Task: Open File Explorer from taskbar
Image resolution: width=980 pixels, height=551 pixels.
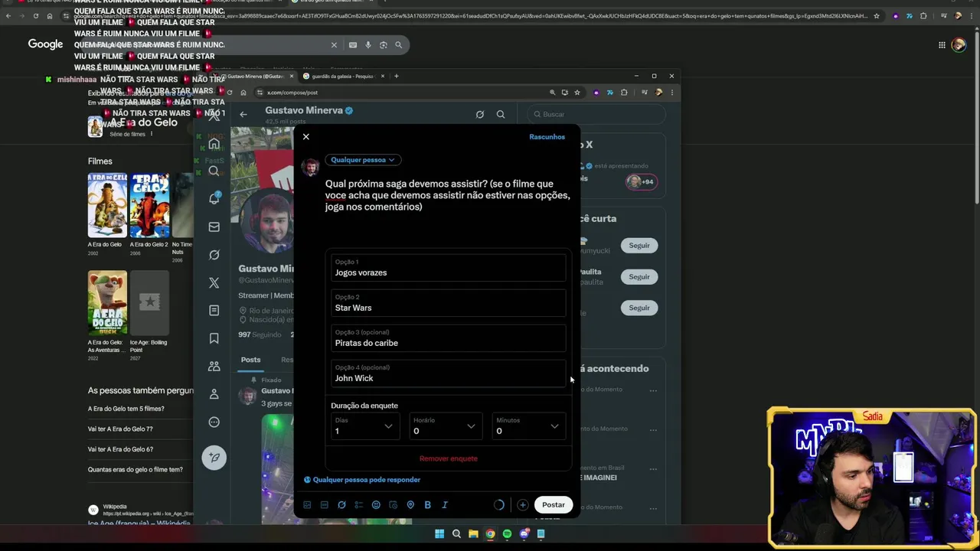Action: (x=473, y=534)
